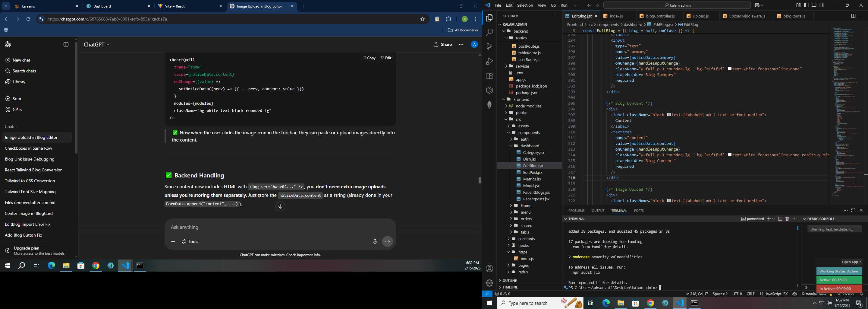The height and width of the screenshot is (309, 868).
Task: Toggle the ChatGPT sidebar closed
Action: pyautogui.click(x=66, y=45)
